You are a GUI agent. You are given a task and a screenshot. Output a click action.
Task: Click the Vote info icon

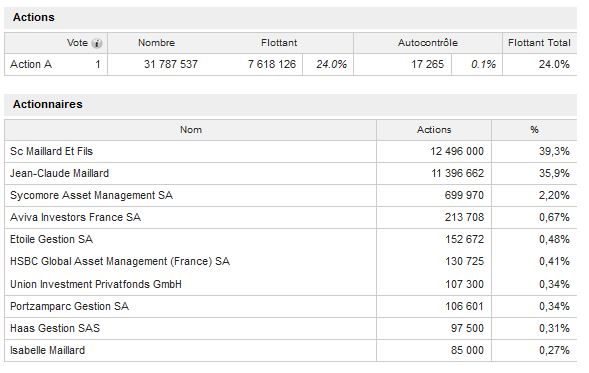[97, 44]
